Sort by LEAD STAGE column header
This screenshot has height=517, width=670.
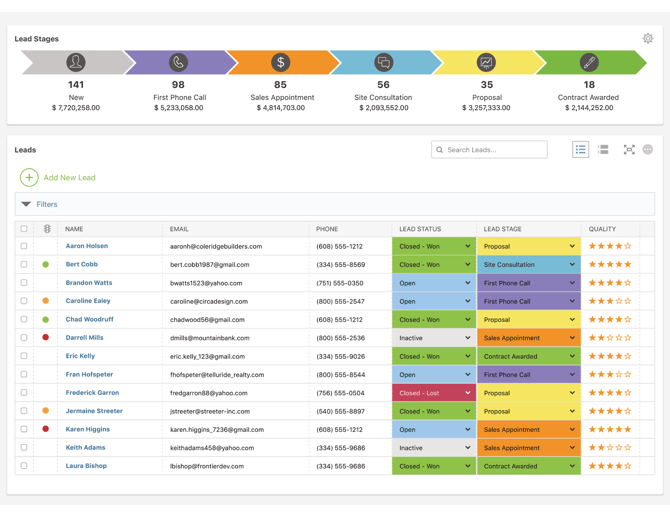pos(502,229)
